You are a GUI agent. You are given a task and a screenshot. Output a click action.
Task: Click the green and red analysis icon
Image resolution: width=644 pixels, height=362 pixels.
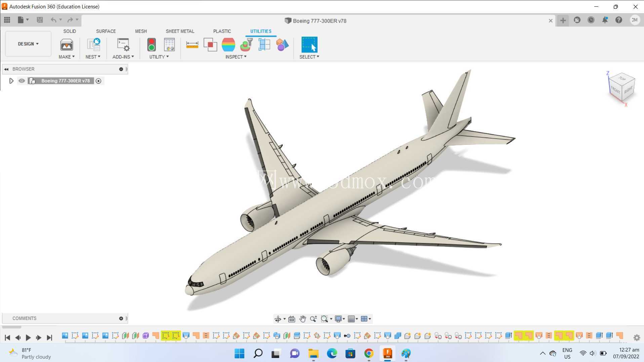pyautogui.click(x=246, y=45)
